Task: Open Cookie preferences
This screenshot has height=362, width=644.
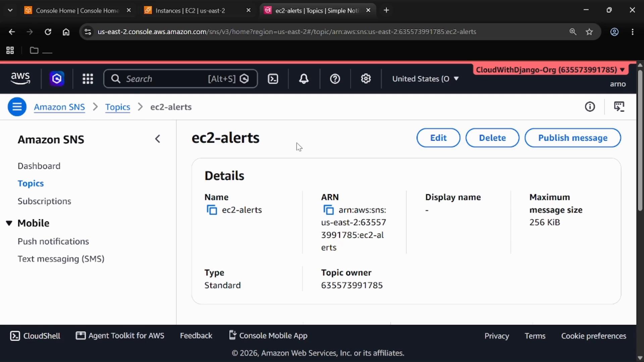Action: pos(594,336)
